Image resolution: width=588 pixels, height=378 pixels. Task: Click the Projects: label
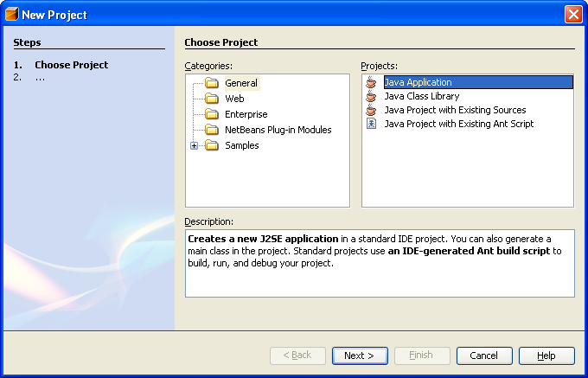point(379,66)
